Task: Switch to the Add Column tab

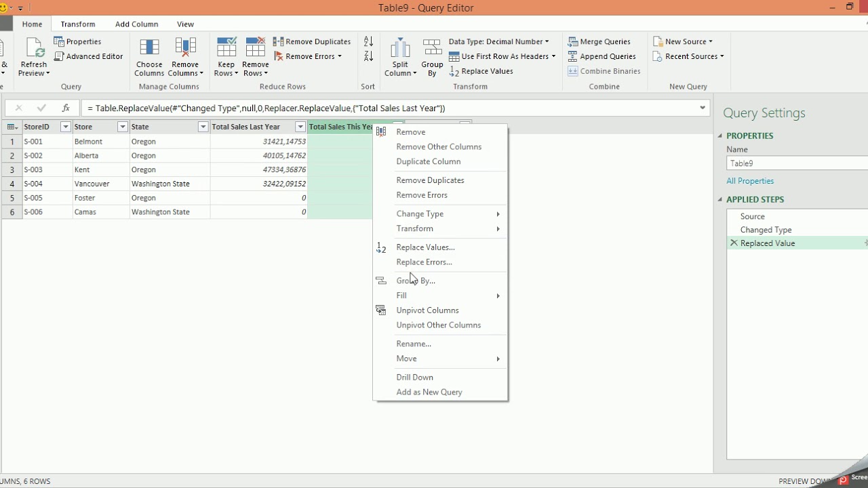Action: [x=136, y=24]
